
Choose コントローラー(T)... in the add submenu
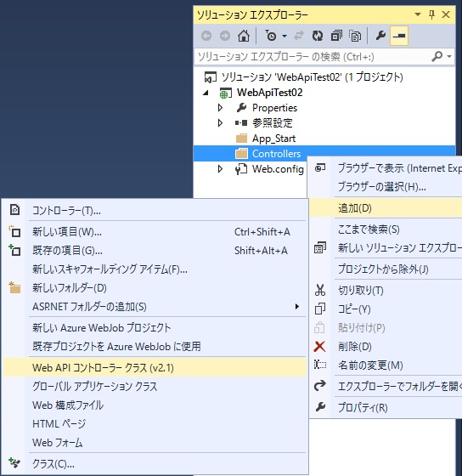coord(155,210)
